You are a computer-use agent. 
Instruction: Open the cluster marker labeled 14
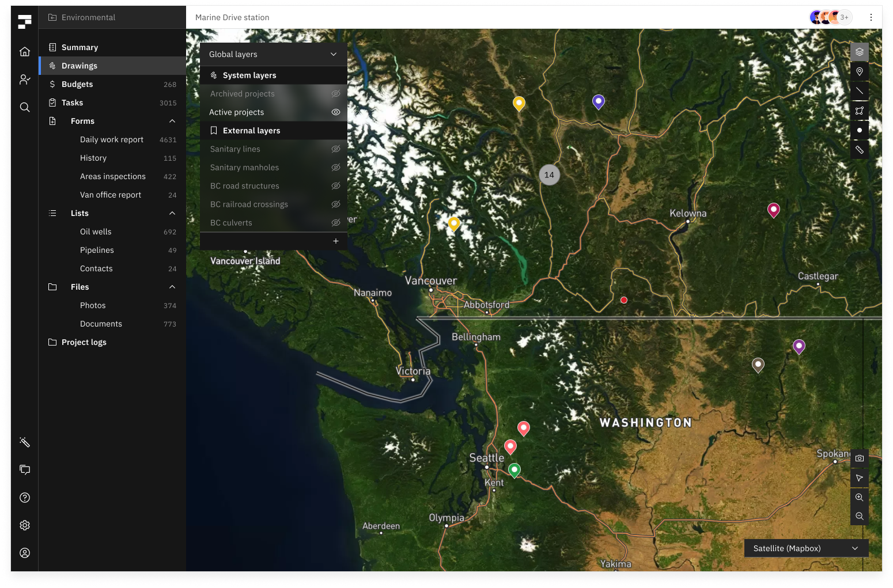pos(549,175)
